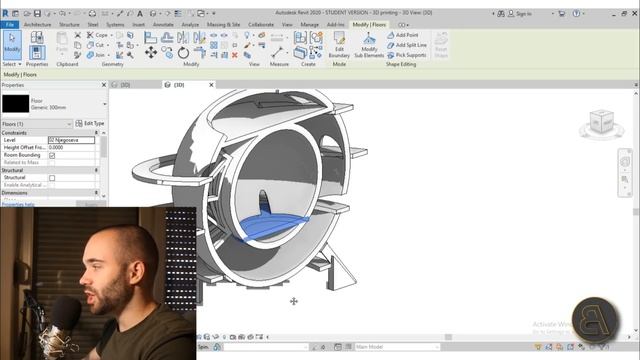Image resolution: width=640 pixels, height=360 pixels.
Task: Open the Cope dropdown arrow
Action: [x=111, y=36]
